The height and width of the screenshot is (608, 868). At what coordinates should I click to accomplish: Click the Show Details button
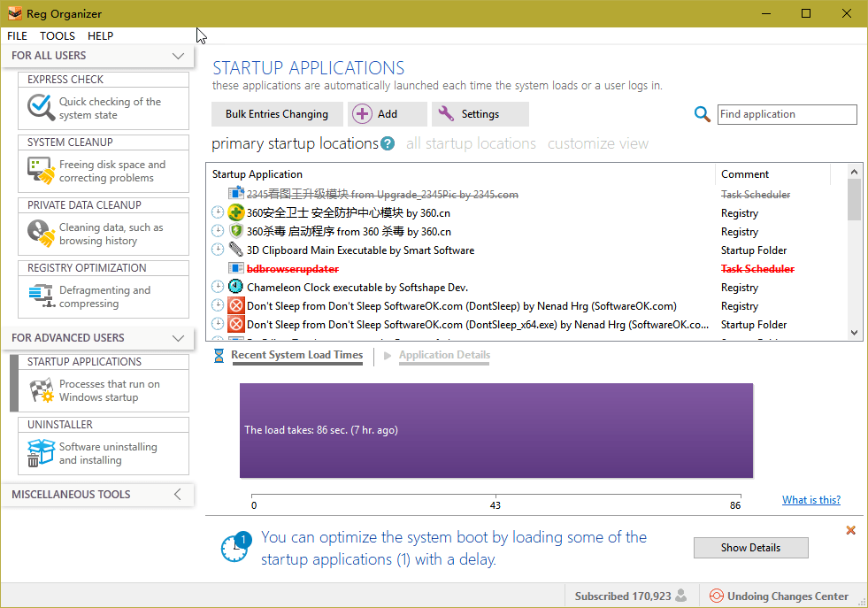[750, 548]
